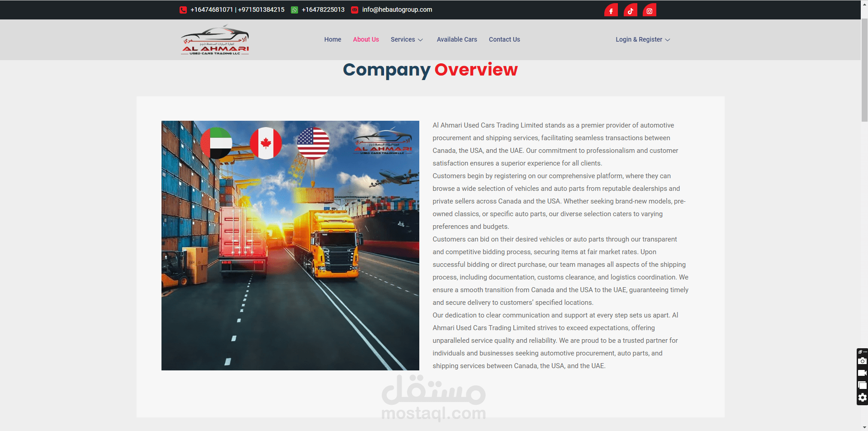Click the red phone icon in top bar

(183, 9)
